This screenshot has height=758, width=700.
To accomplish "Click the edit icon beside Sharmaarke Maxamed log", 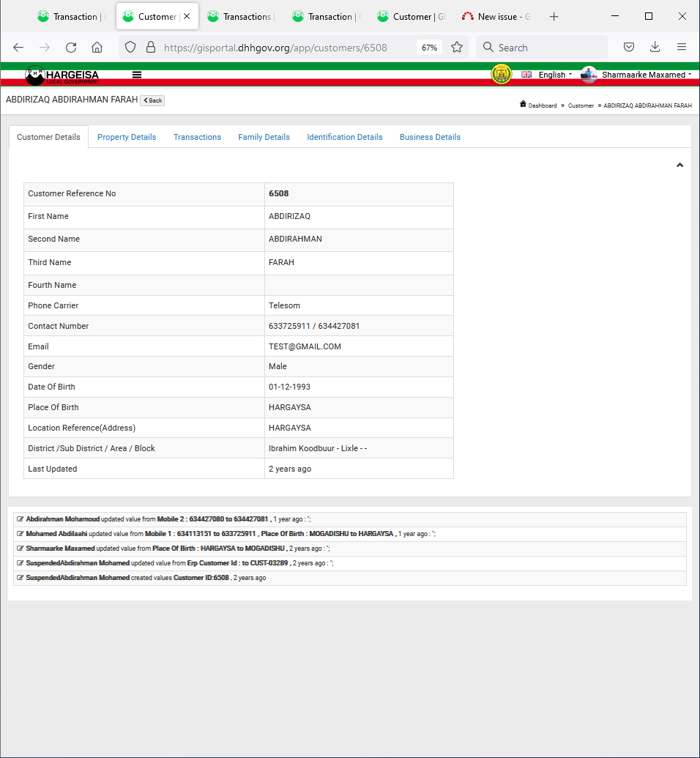I will [x=20, y=549].
